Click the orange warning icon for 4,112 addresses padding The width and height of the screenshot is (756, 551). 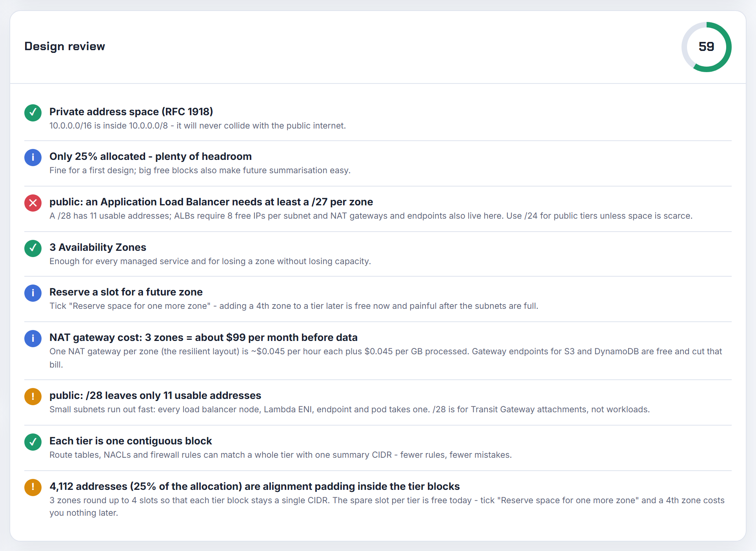(x=33, y=488)
